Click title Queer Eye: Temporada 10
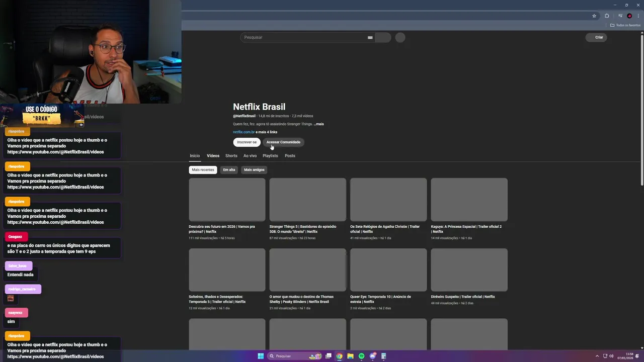The width and height of the screenshot is (644, 362). pos(380,299)
